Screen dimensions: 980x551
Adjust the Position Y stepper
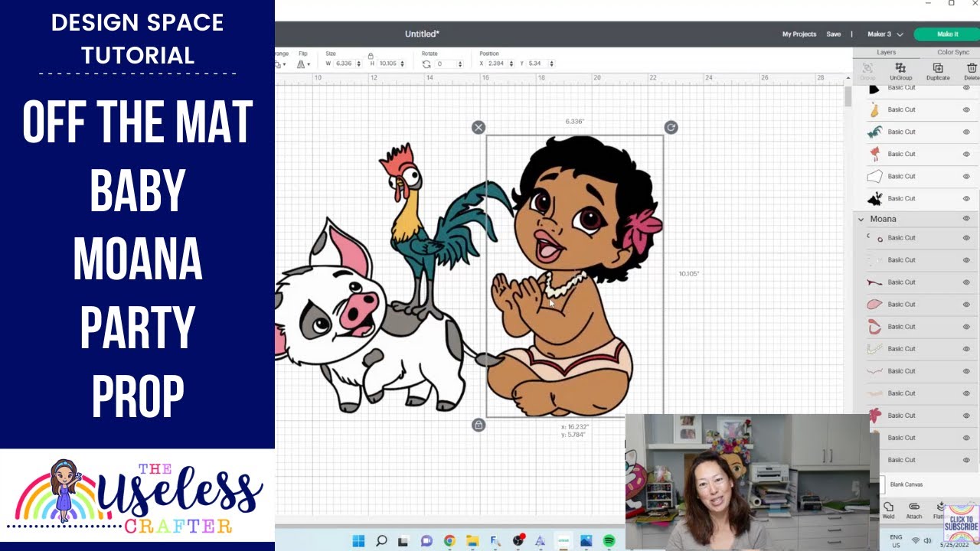[551, 64]
